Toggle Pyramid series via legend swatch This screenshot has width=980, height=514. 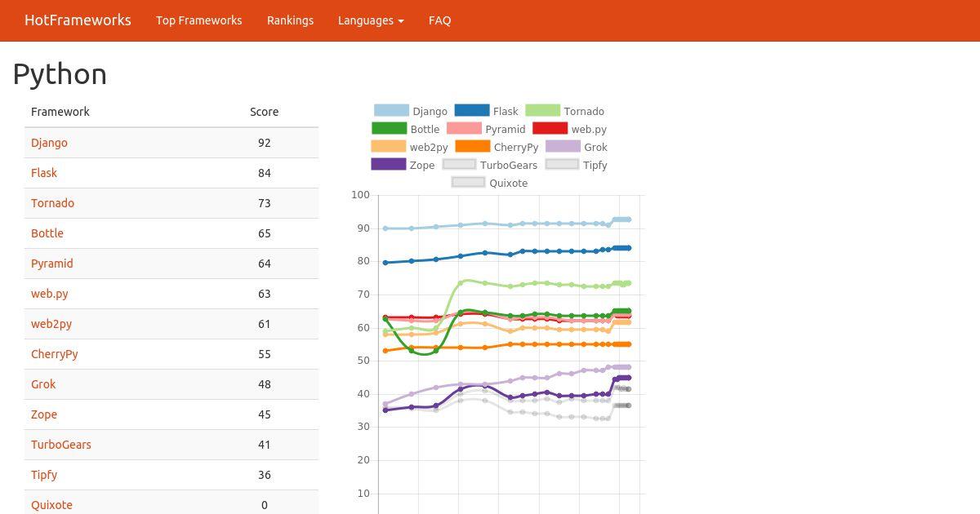point(464,128)
